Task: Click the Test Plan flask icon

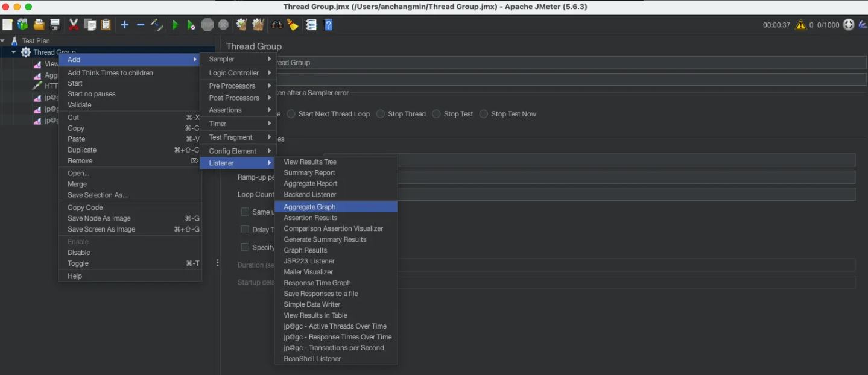Action: click(14, 41)
